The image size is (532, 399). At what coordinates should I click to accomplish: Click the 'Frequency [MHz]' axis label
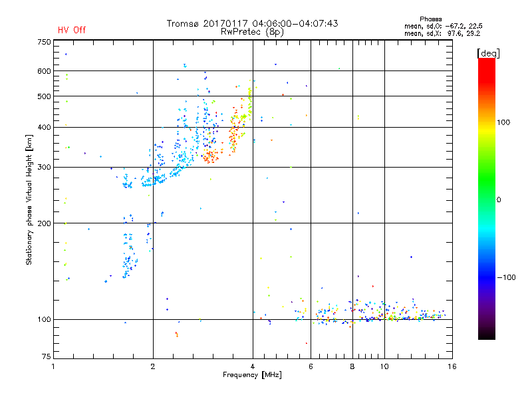pyautogui.click(x=252, y=375)
